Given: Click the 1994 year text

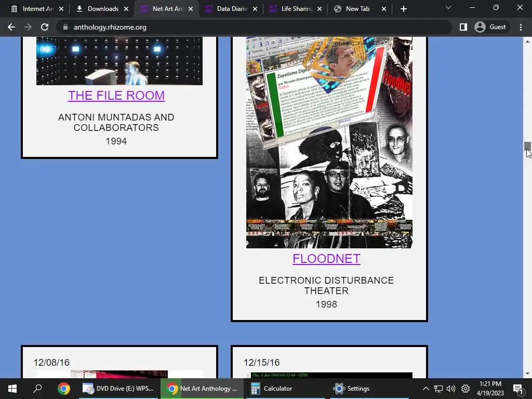Looking at the screenshot, I should [116, 141].
